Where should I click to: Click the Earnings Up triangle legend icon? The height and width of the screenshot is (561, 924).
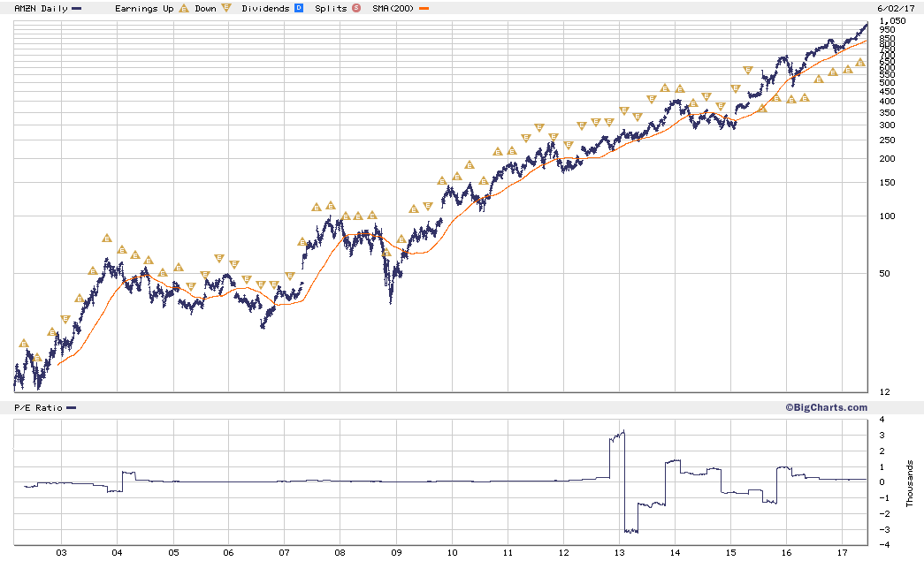(184, 8)
